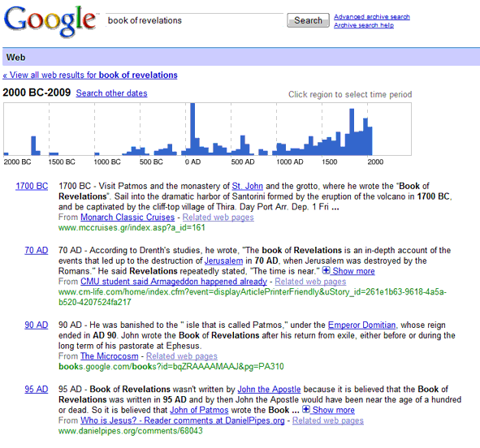Open CMU student said Armageddon happened already

pyautogui.click(x=174, y=282)
